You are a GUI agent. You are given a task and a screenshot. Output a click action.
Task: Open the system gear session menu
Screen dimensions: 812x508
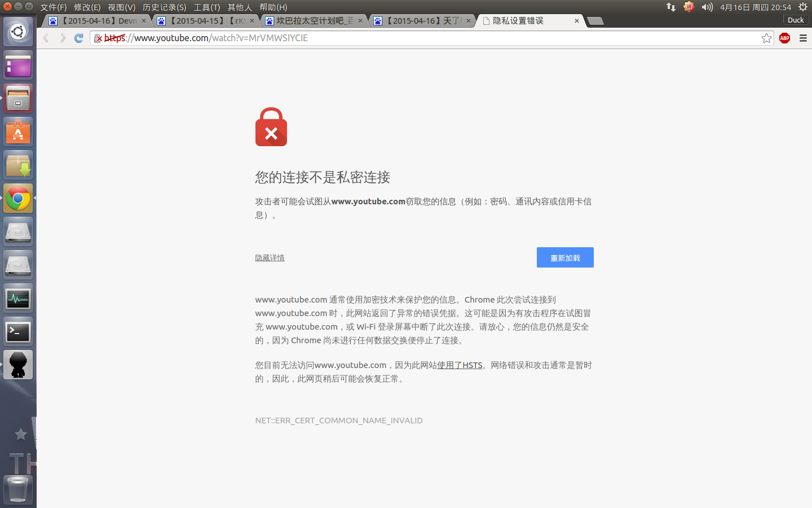(x=803, y=7)
